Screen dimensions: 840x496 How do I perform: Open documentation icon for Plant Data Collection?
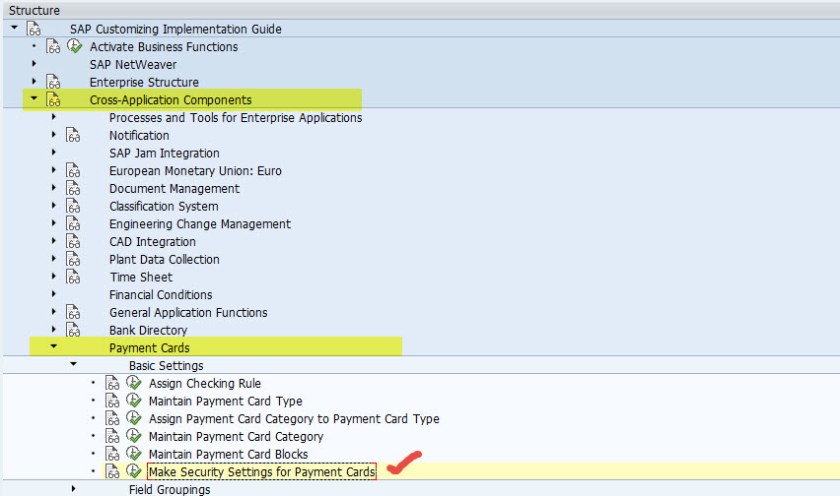point(73,259)
